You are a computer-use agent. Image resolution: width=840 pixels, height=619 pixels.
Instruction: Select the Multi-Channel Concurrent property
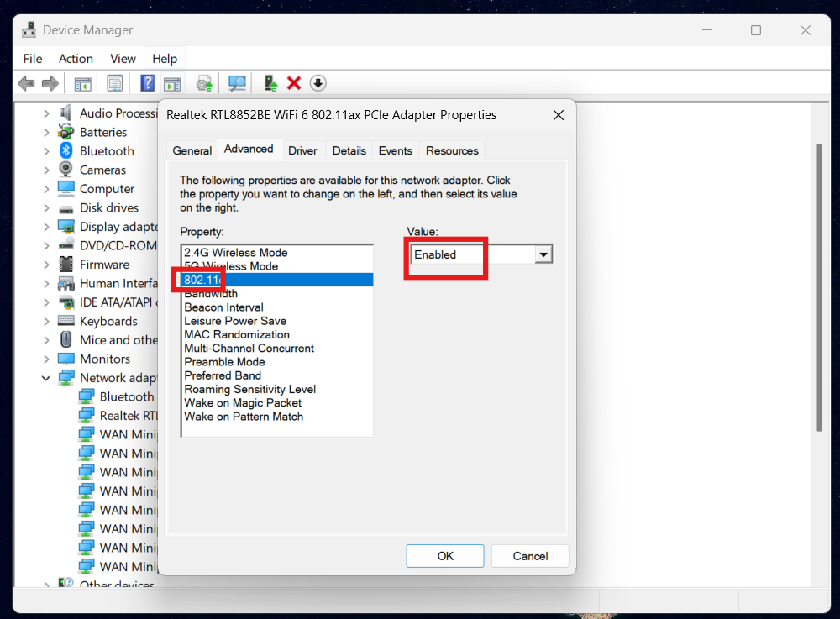coord(277,348)
